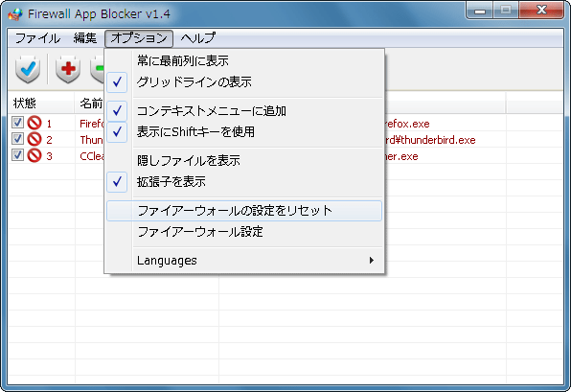Uncheck the checkbox for row 3

click(17, 155)
